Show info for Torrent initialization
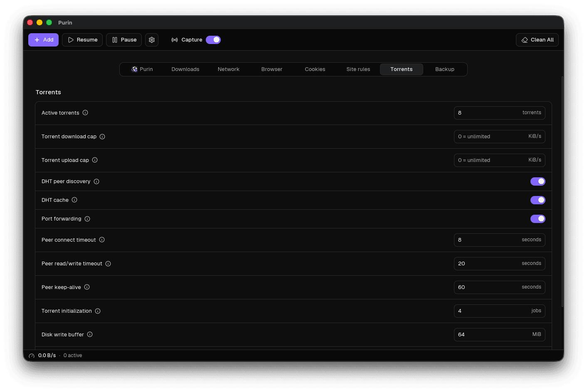This screenshot has width=587, height=392. tap(98, 311)
